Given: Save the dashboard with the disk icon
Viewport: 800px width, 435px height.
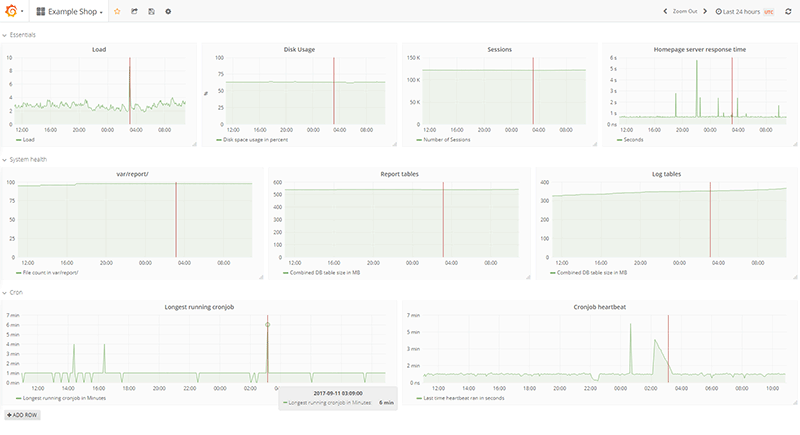Looking at the screenshot, I should [x=151, y=11].
